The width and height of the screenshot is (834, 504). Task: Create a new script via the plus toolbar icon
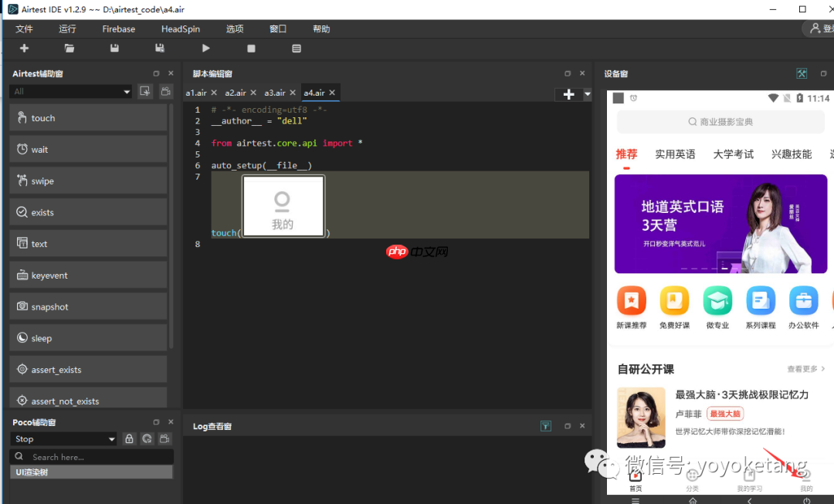23,48
